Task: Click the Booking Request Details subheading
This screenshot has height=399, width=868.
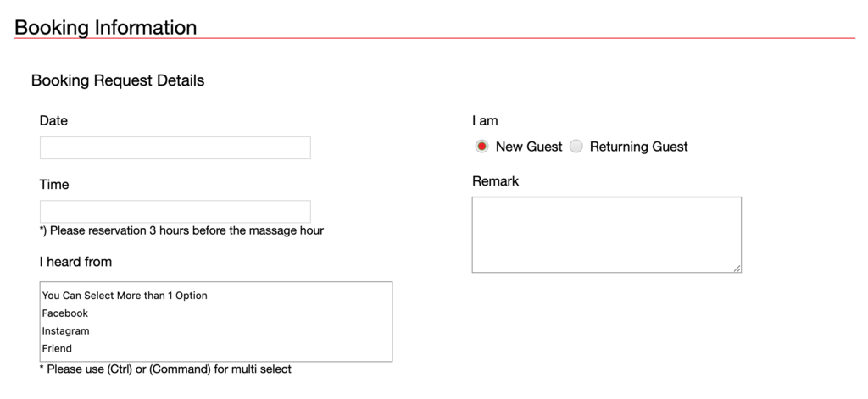Action: tap(118, 80)
